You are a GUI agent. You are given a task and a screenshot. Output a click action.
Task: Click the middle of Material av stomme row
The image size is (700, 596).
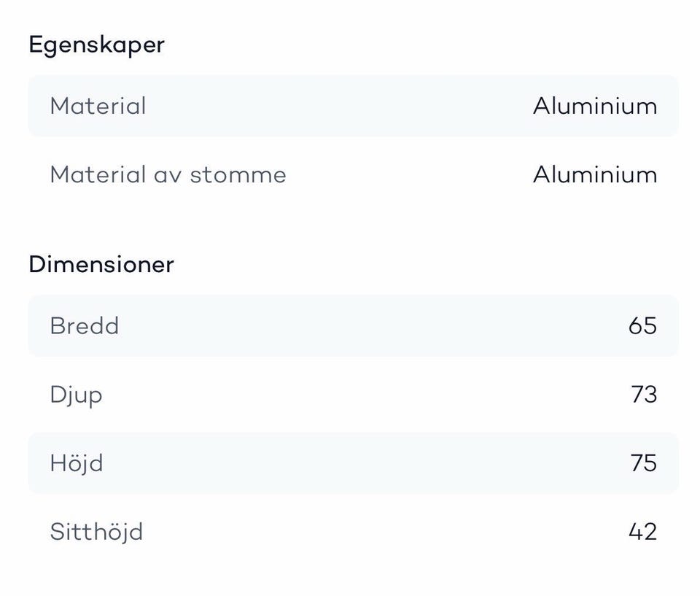click(353, 175)
